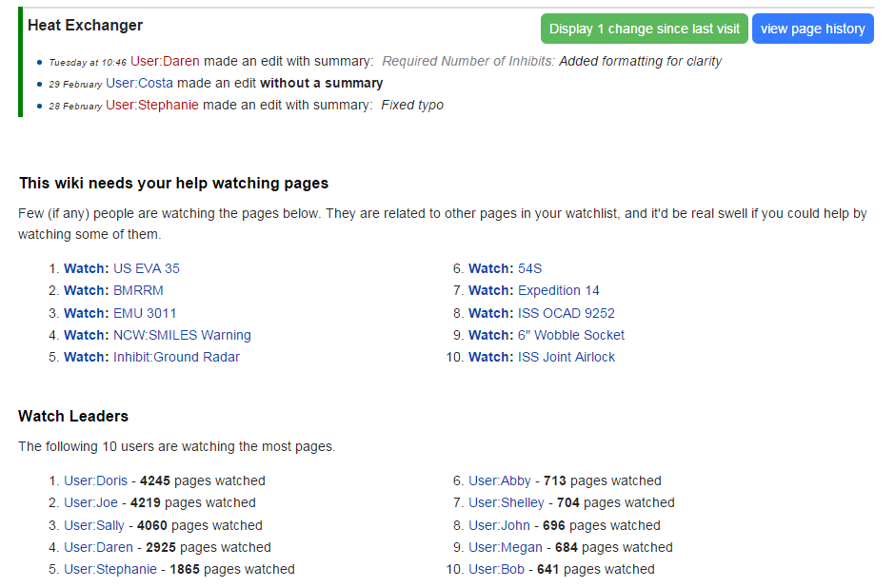895x588 pixels.
Task: Watch the NCW:SMILES Warning page
Action: click(87, 335)
